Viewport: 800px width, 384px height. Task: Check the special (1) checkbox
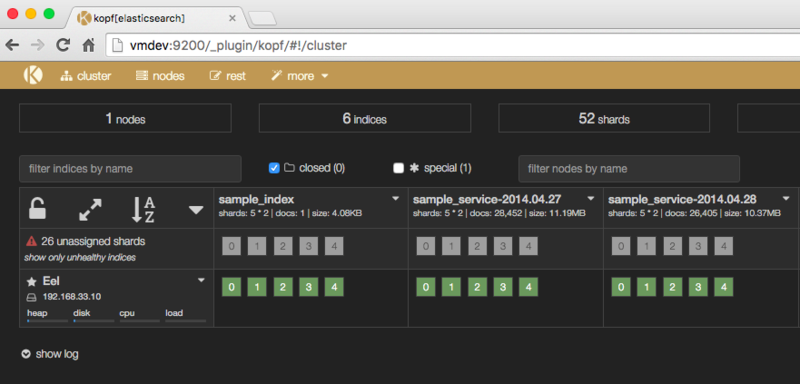point(398,168)
